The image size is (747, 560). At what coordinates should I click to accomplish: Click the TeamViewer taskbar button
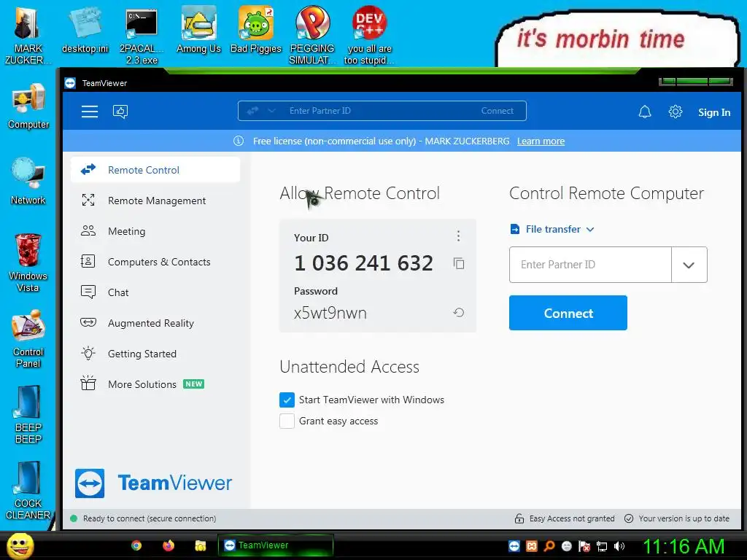pyautogui.click(x=275, y=545)
